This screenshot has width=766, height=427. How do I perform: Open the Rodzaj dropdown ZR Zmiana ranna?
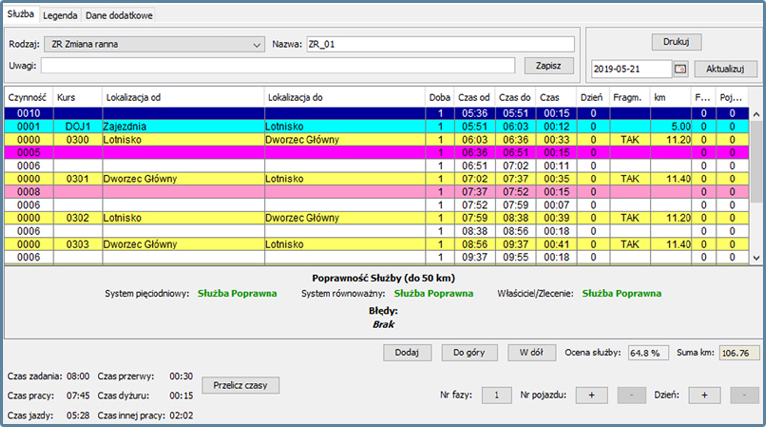tap(154, 44)
